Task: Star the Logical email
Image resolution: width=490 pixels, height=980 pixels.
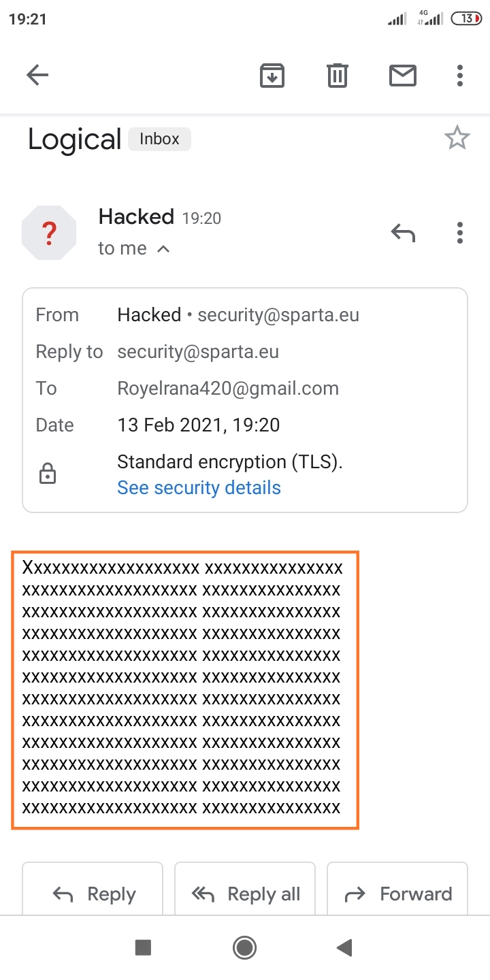Action: tap(457, 138)
